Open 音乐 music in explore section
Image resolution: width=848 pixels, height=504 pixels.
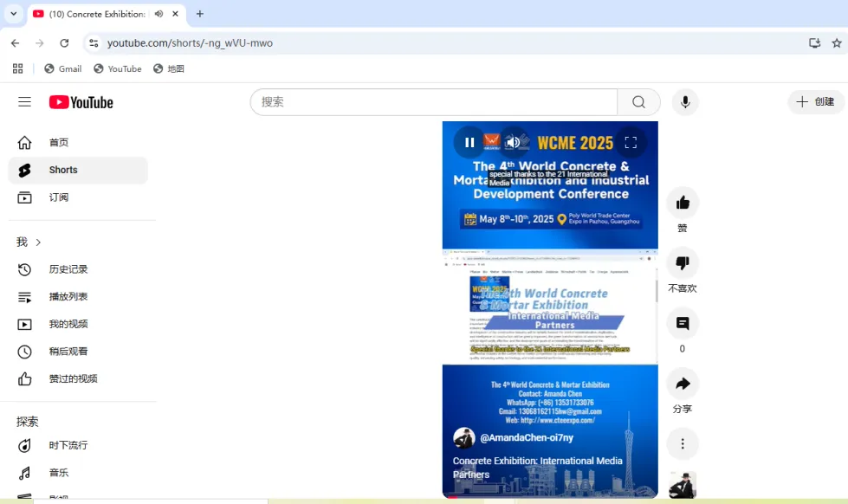point(78,473)
